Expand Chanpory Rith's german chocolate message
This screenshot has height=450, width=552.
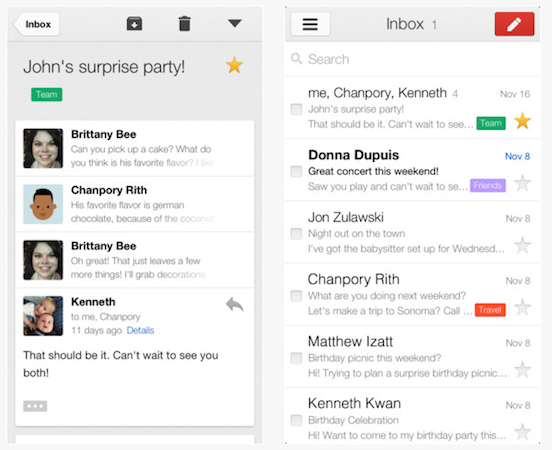tap(135, 204)
